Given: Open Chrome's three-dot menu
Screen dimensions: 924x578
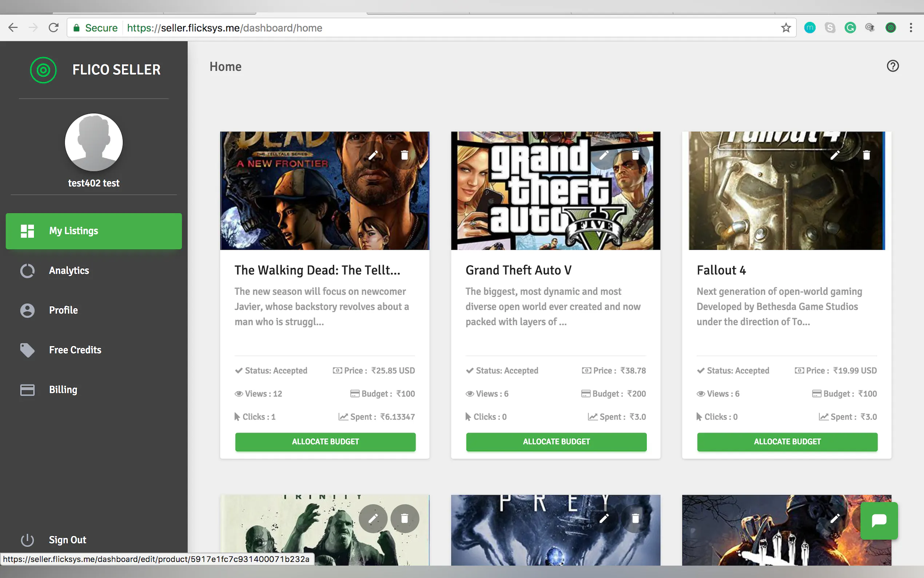Looking at the screenshot, I should 911,28.
